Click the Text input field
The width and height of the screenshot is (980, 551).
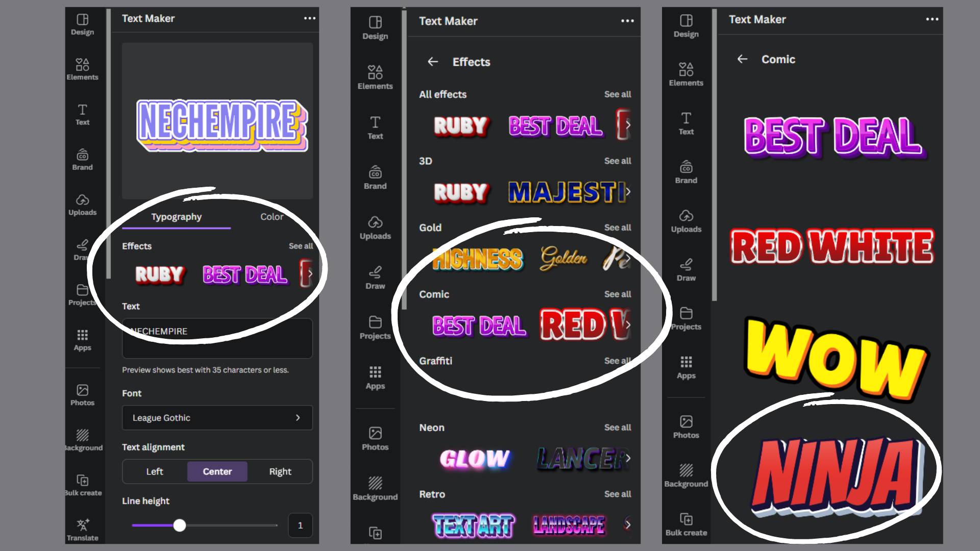pyautogui.click(x=217, y=338)
